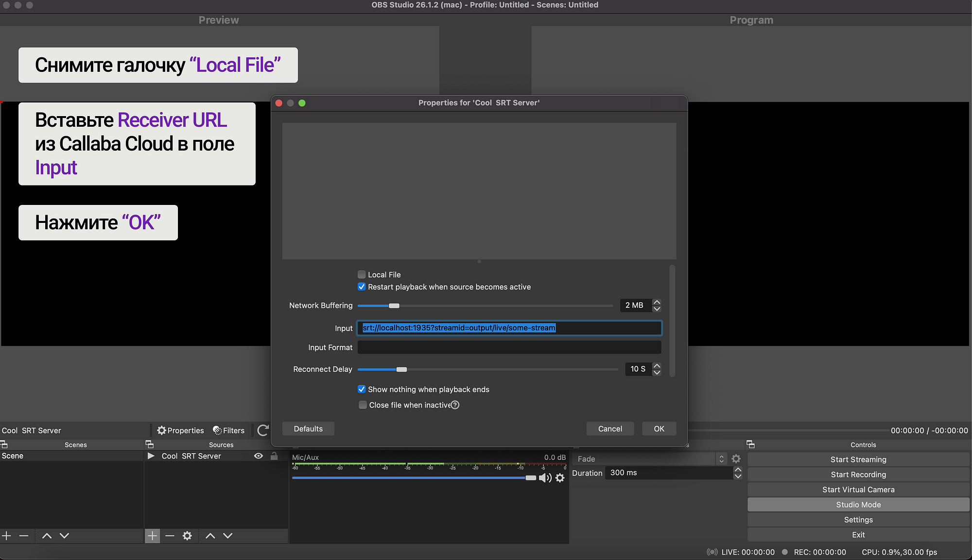Click Start Recording
This screenshot has height=560, width=972.
(x=858, y=475)
